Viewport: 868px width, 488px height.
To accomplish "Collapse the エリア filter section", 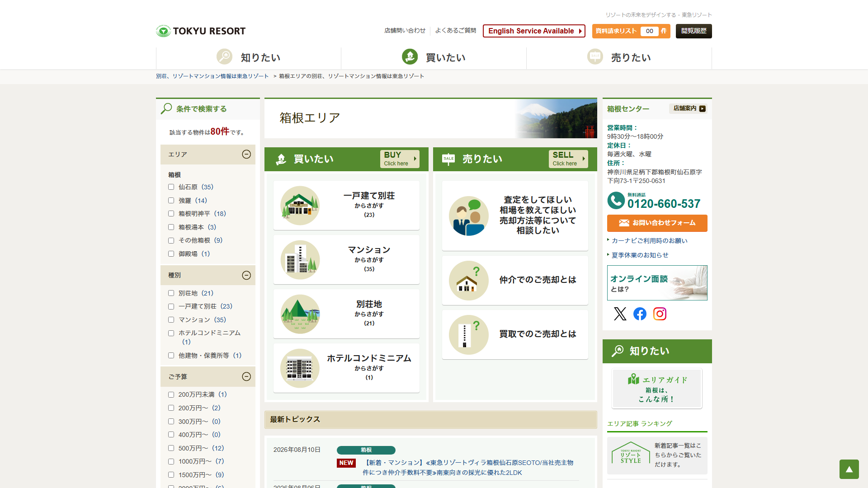I will tap(246, 155).
